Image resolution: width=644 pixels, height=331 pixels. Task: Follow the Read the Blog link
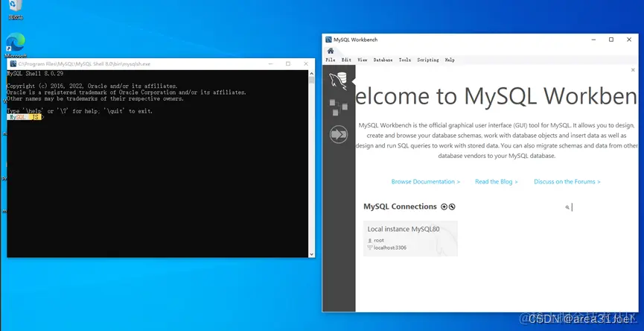(x=496, y=182)
